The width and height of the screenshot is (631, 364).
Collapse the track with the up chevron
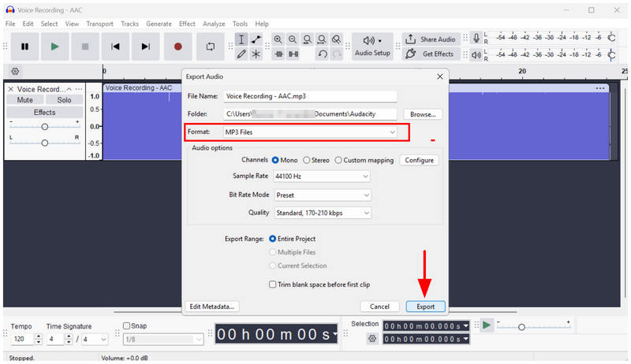coord(69,89)
